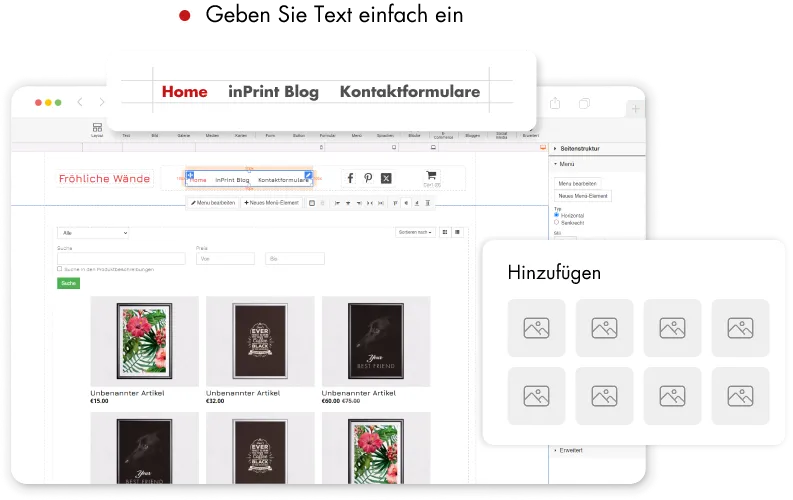Click the first image placeholder under Hinzufügen
The height and width of the screenshot is (500, 793).
click(x=536, y=328)
